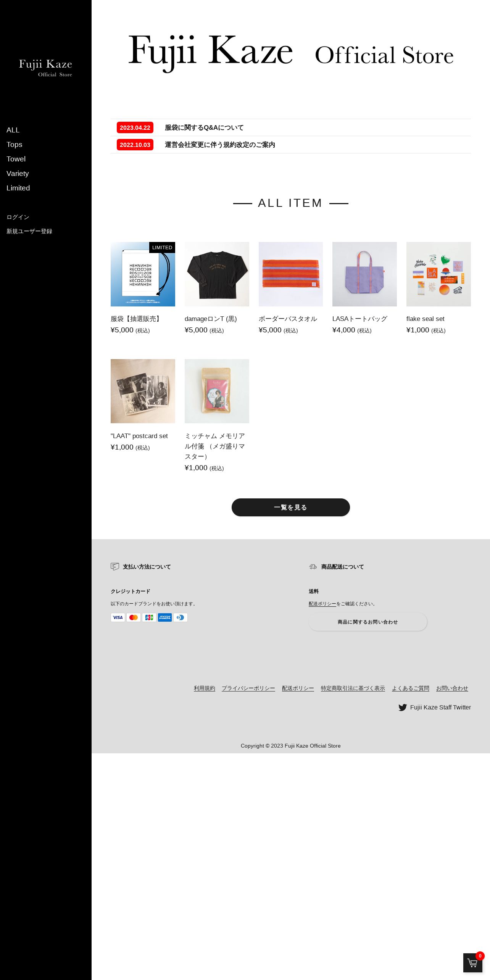This screenshot has height=980, width=490.
Task: Click the 一覧を見る button
Action: pos(291,508)
